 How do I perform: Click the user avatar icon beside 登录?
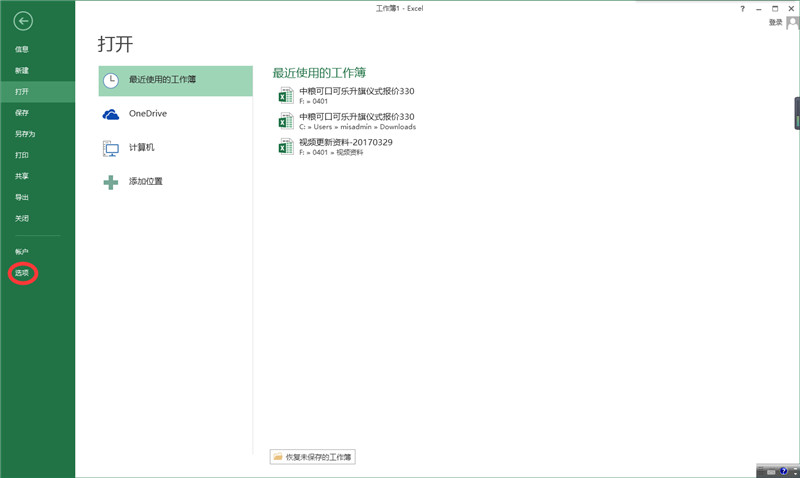coord(792,22)
